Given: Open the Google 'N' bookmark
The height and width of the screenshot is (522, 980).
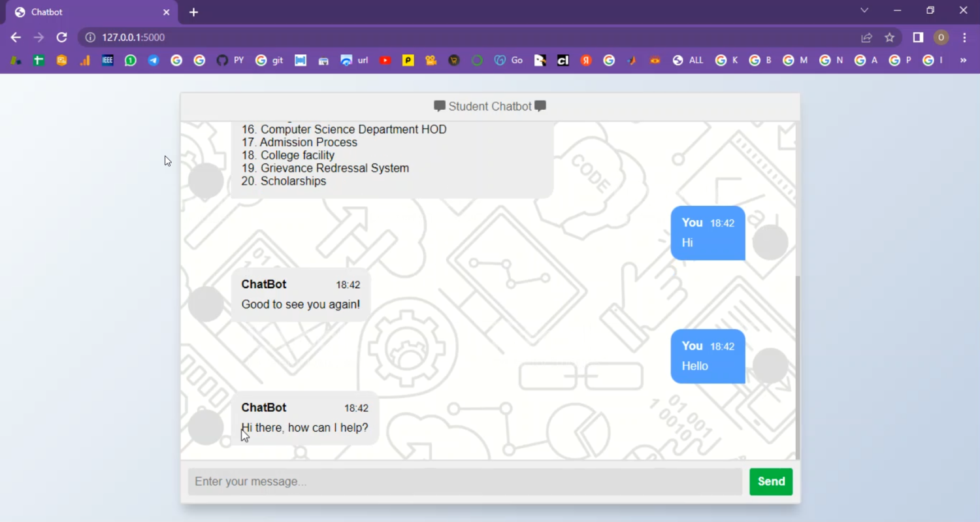Looking at the screenshot, I should [831, 60].
